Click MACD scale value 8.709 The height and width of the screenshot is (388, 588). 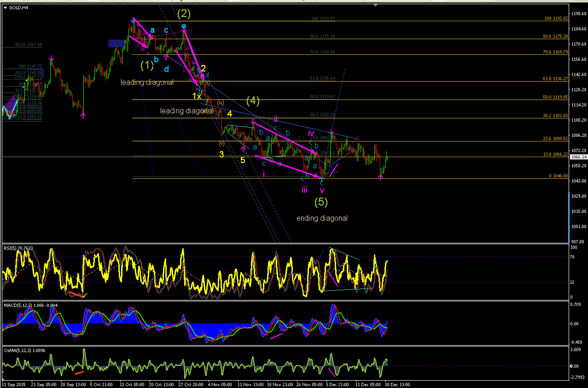(576, 306)
